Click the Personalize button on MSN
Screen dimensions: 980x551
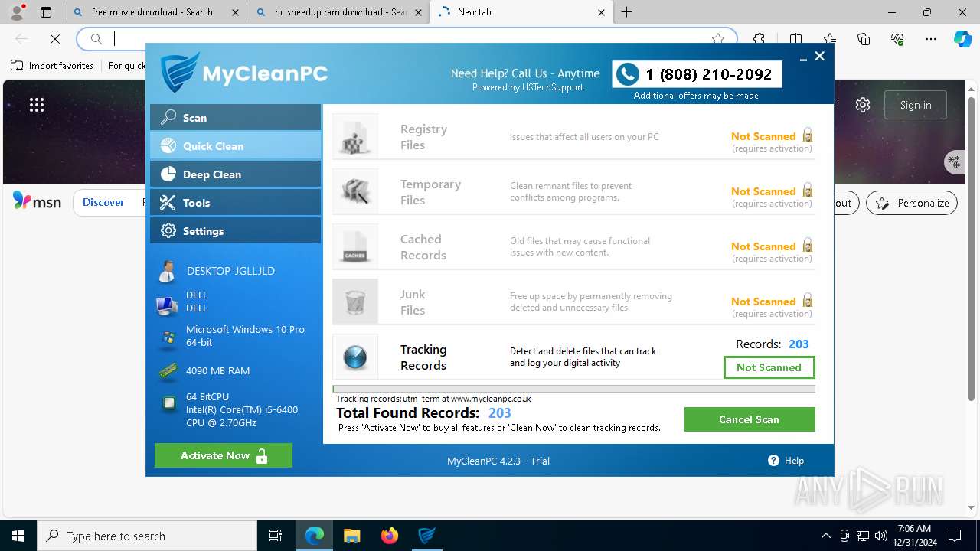click(x=912, y=203)
